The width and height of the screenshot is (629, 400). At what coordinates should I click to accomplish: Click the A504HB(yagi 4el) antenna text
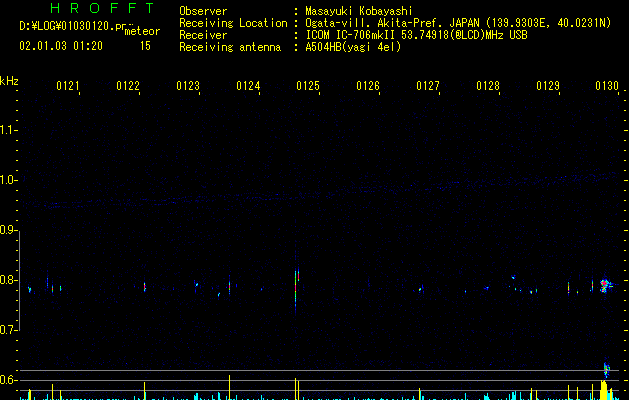coord(353,47)
